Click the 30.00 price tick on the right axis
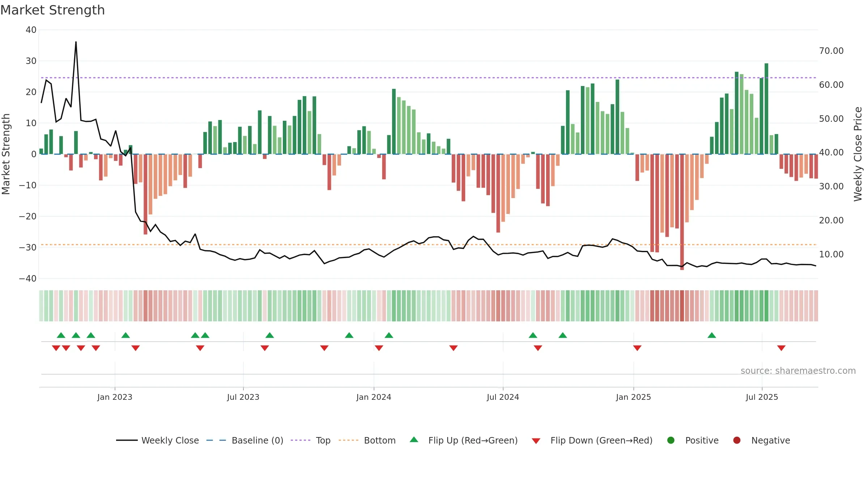868x488 pixels. click(x=831, y=187)
